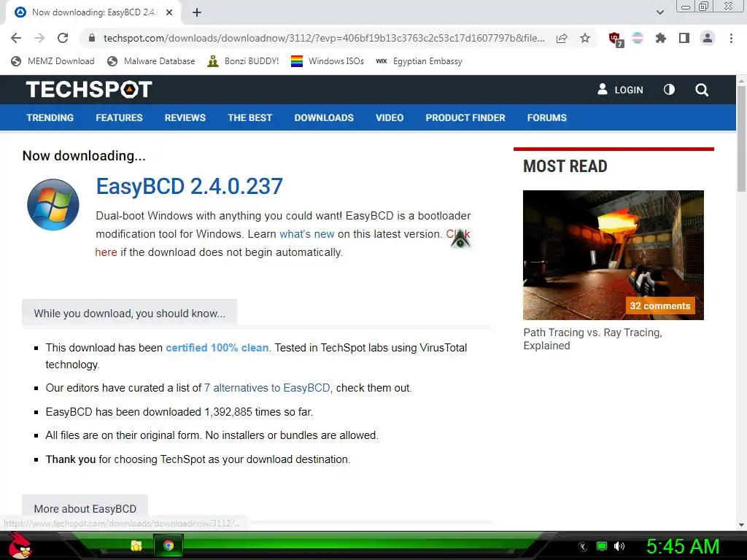
Task: Open the file explorer taskbar icon
Action: pyautogui.click(x=136, y=545)
